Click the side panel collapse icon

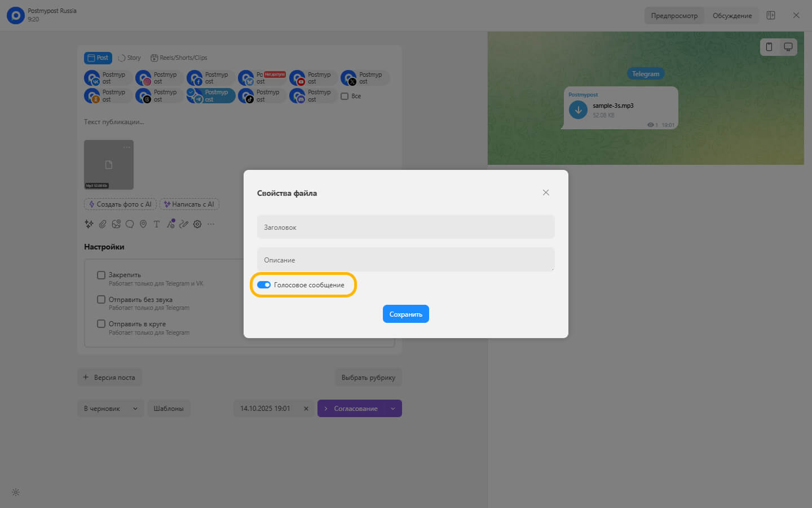point(771,15)
